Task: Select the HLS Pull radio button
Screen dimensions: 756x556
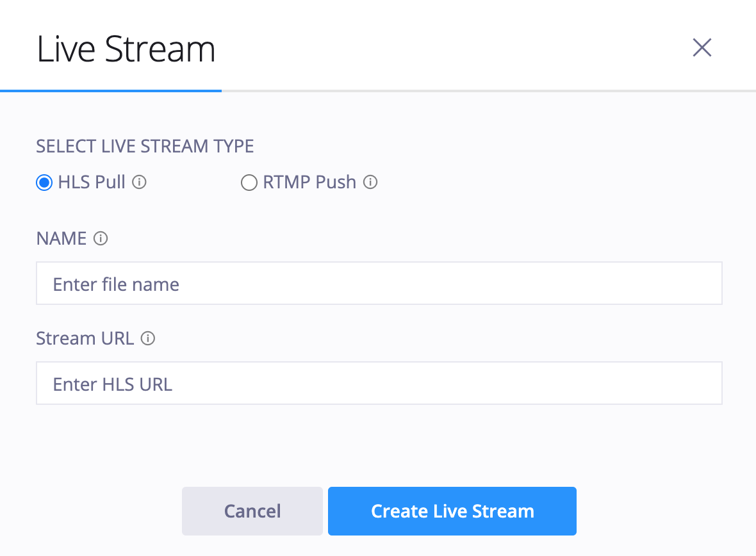Action: tap(44, 183)
